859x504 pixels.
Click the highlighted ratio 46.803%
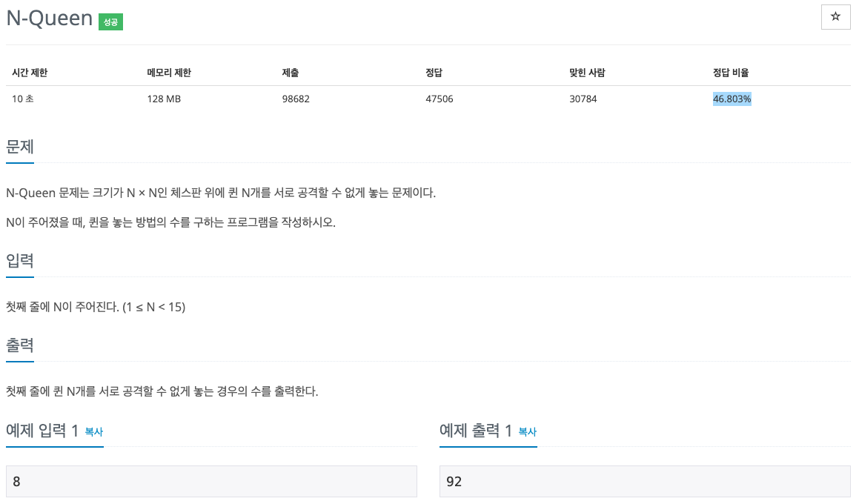pos(732,99)
